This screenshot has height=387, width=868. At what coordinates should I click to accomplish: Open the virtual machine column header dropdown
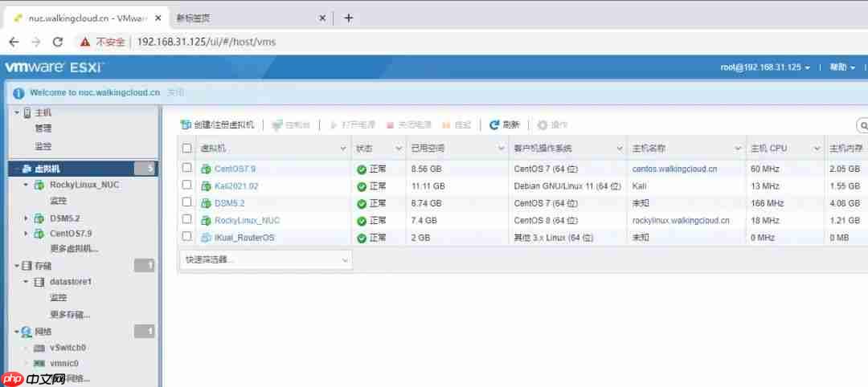342,149
